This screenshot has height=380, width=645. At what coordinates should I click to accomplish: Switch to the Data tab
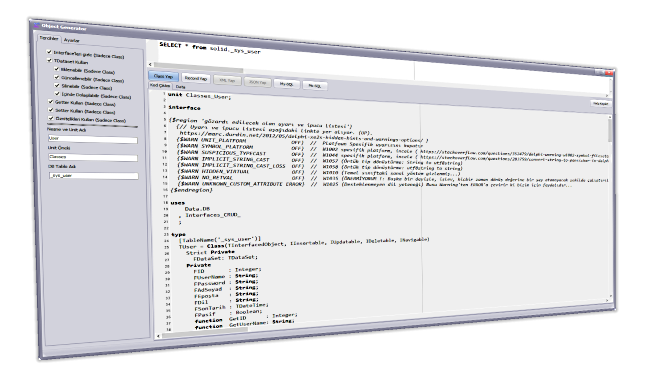[180, 87]
